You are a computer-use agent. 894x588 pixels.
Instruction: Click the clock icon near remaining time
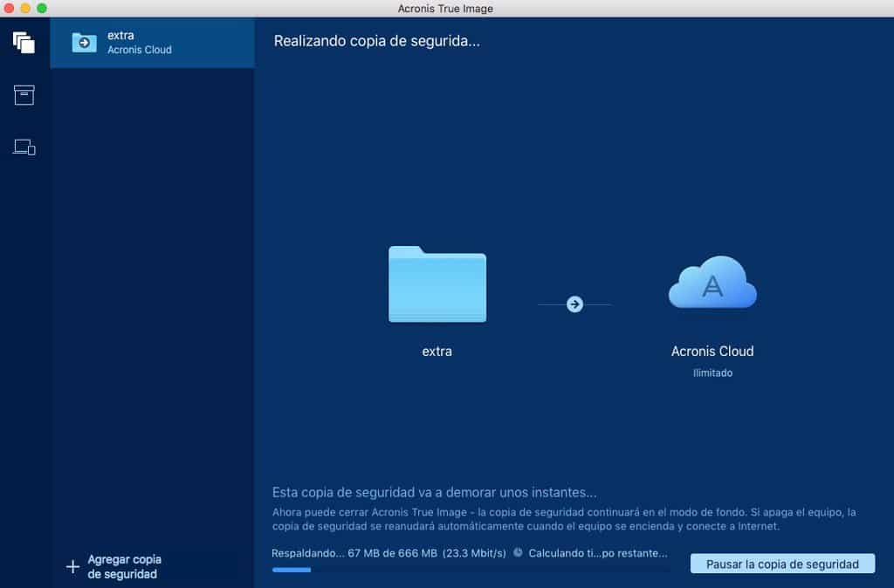point(518,553)
